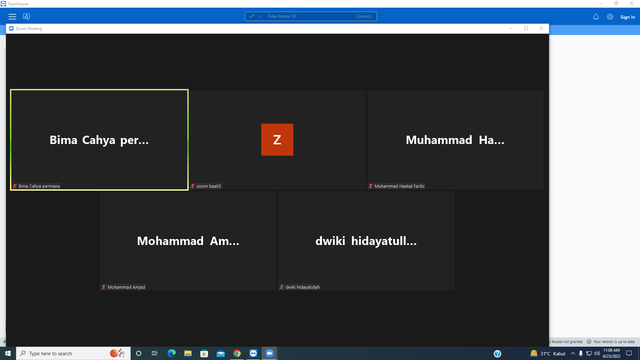Click muted mic icon beside Muhammad Haekal Faribi
Viewport: 640px width, 360px height.
coord(371,186)
